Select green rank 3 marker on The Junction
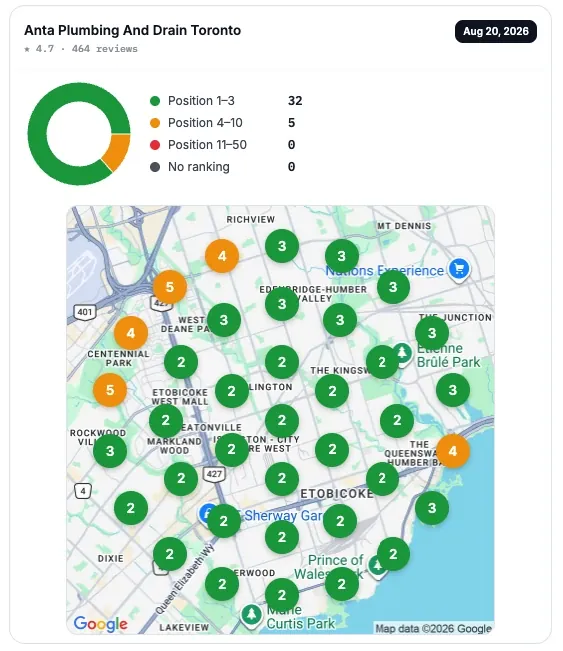The image size is (563, 651). point(432,333)
